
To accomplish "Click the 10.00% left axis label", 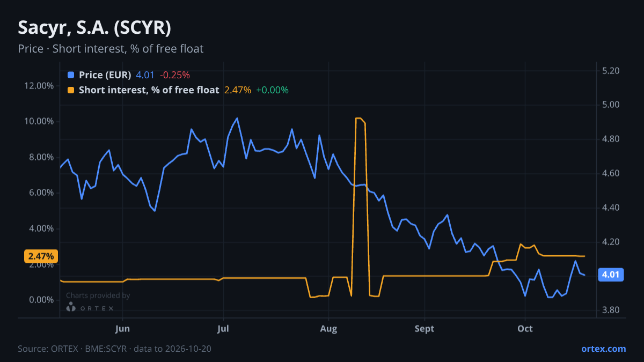I will click(x=39, y=122).
